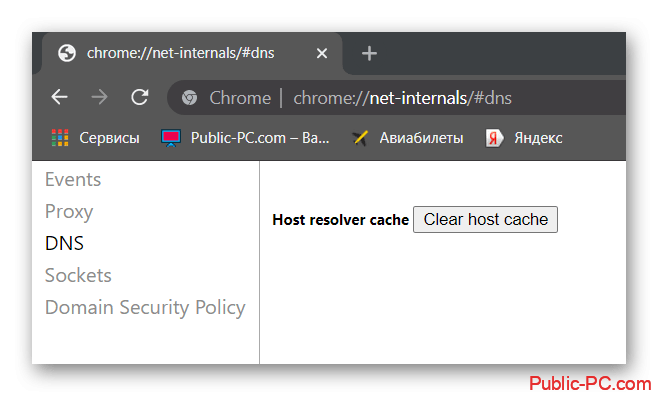Click the globe favicon on the tab
Image resolution: width=658 pixels, height=396 pixels.
[67, 53]
